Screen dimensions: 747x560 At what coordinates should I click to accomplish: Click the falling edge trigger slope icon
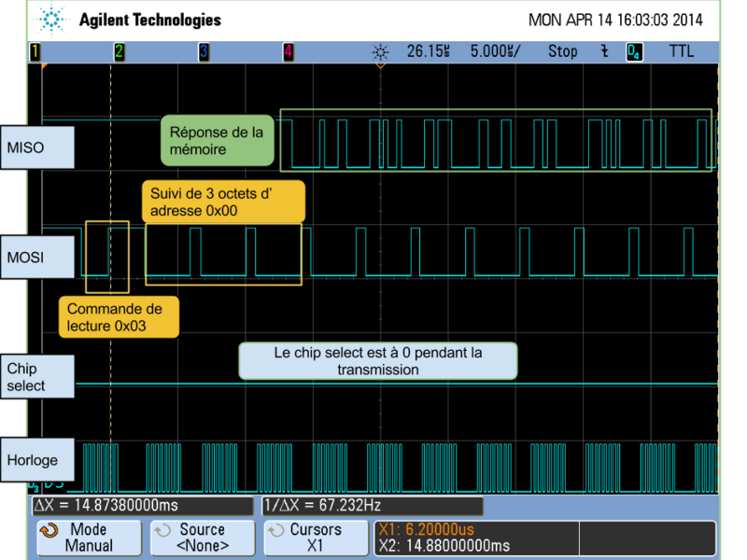(605, 52)
